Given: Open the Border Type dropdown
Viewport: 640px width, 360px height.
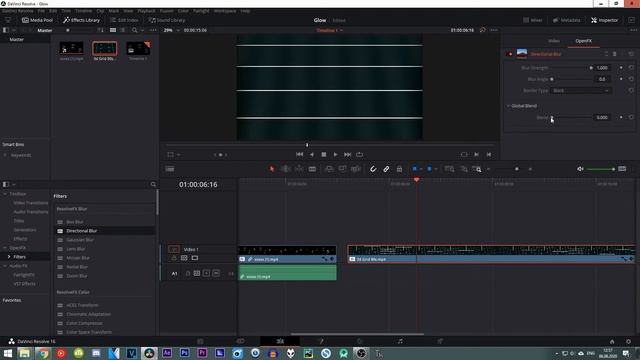Looking at the screenshot, I should point(581,91).
